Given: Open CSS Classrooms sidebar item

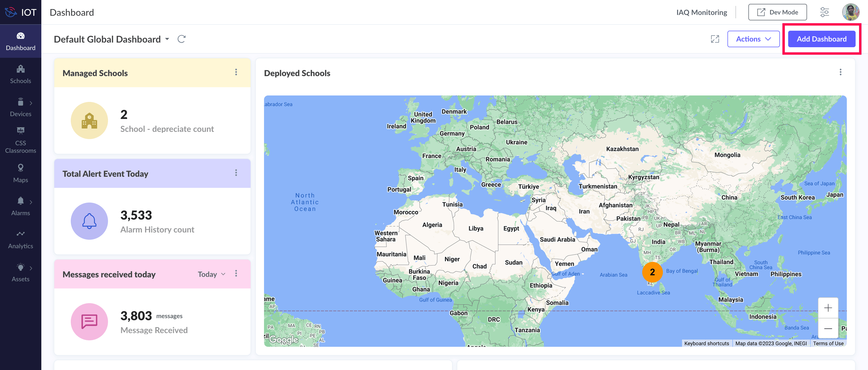Looking at the screenshot, I should click(x=21, y=140).
